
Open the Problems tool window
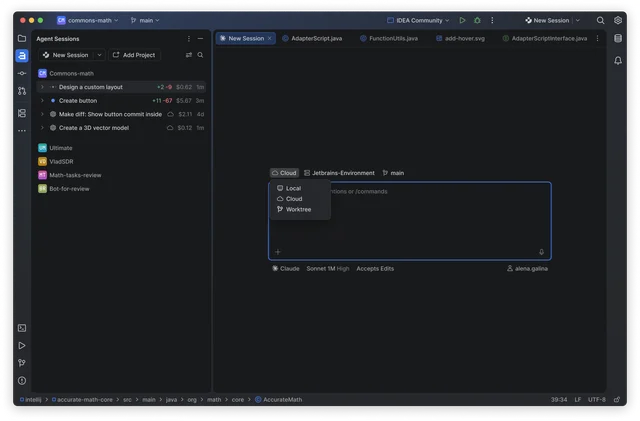point(22,381)
